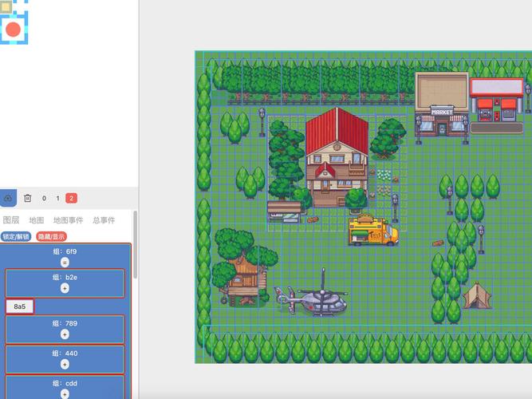This screenshot has width=532, height=399.
Task: Select layer number 2 badge
Action: pos(71,198)
